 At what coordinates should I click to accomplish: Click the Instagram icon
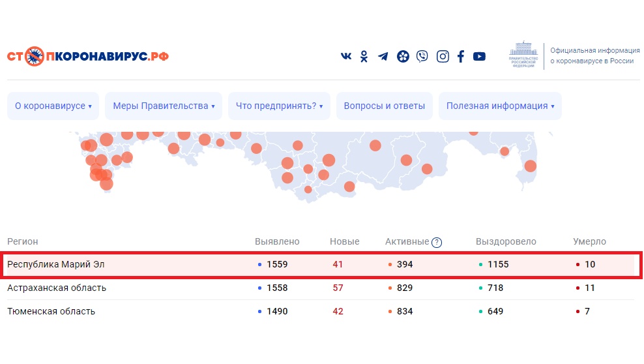pos(443,56)
